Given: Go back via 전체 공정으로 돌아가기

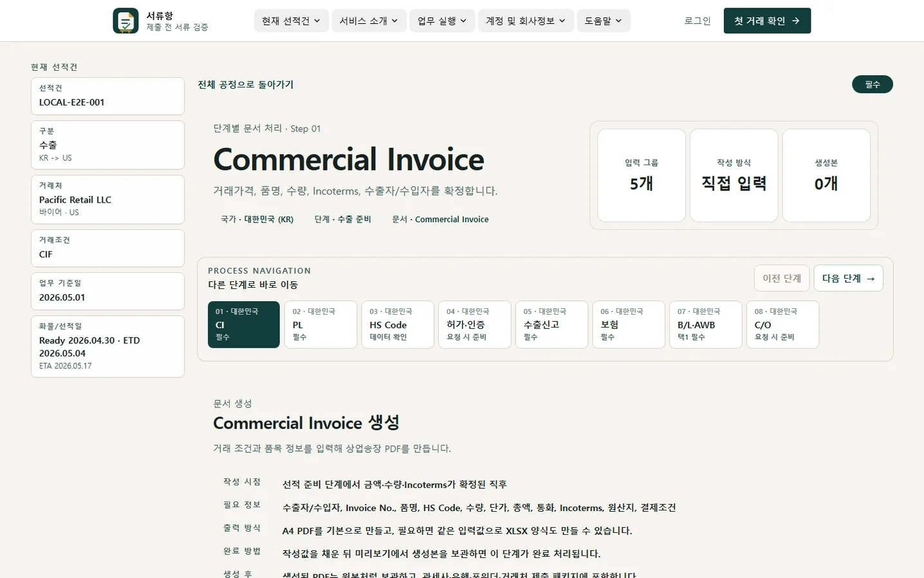Looking at the screenshot, I should click(246, 84).
